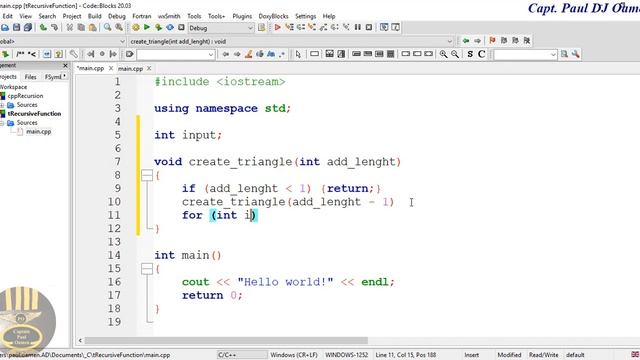Viewport: 640px width, 360px height.
Task: Click the Next line debug icon
Action: click(300, 27)
